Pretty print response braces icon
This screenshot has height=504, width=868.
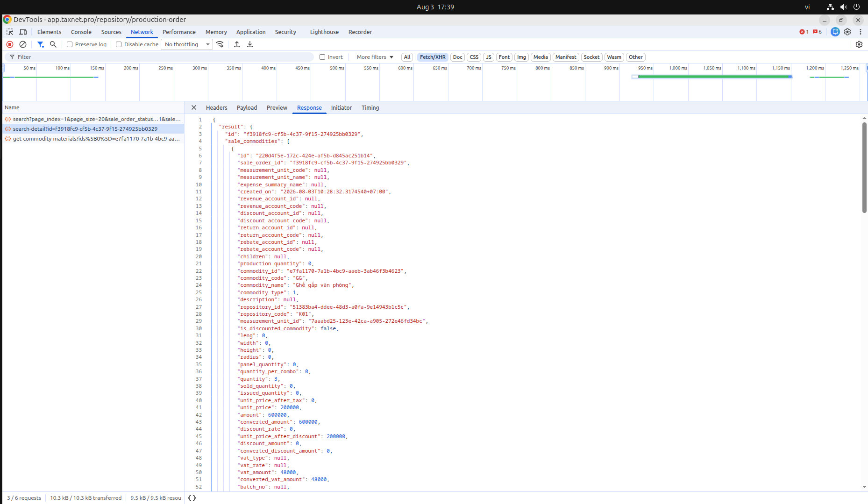[x=192, y=498]
